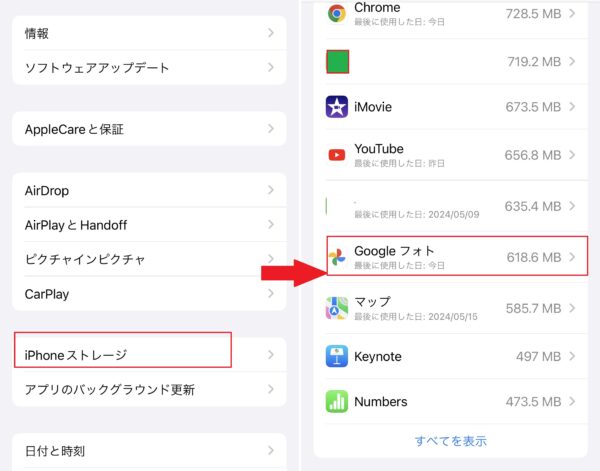Select the Numbers app name
Viewport: 600px width, 471px height.
click(381, 401)
